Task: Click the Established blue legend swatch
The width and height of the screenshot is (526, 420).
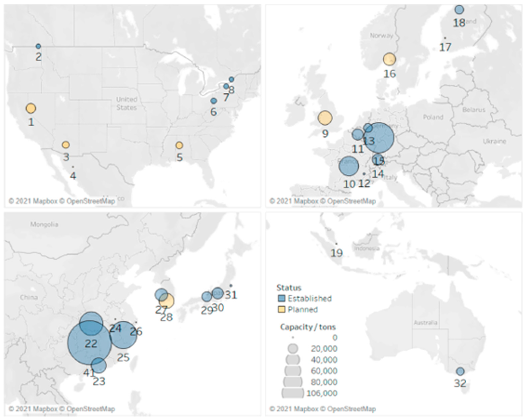Action: [282, 298]
